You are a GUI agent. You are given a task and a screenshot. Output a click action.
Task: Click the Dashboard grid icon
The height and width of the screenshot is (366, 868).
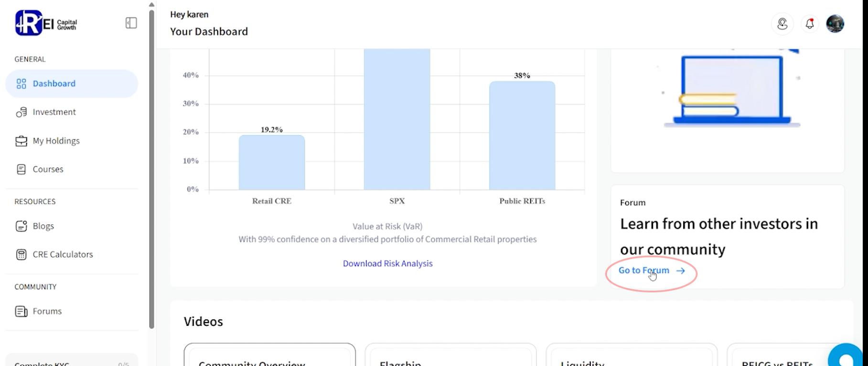(21, 84)
